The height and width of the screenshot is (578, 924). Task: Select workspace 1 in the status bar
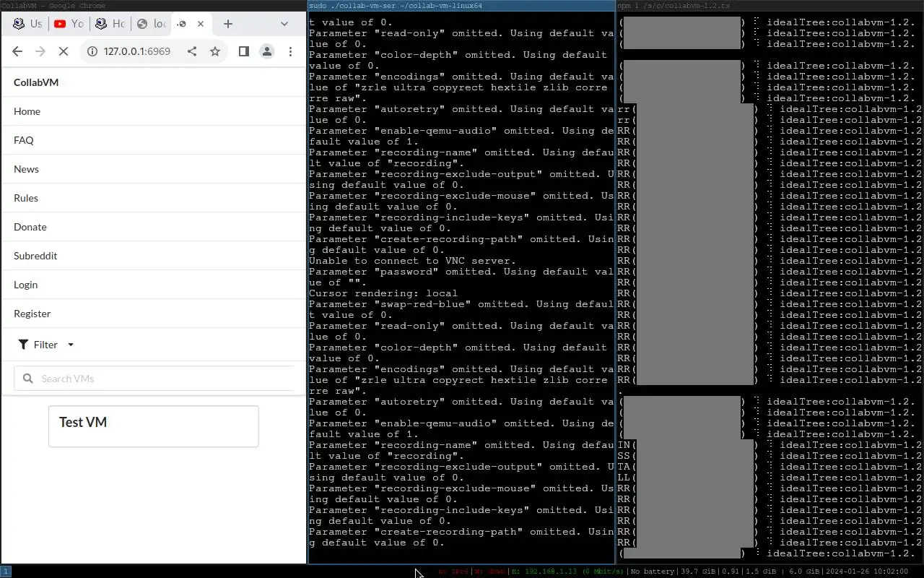coord(6,571)
